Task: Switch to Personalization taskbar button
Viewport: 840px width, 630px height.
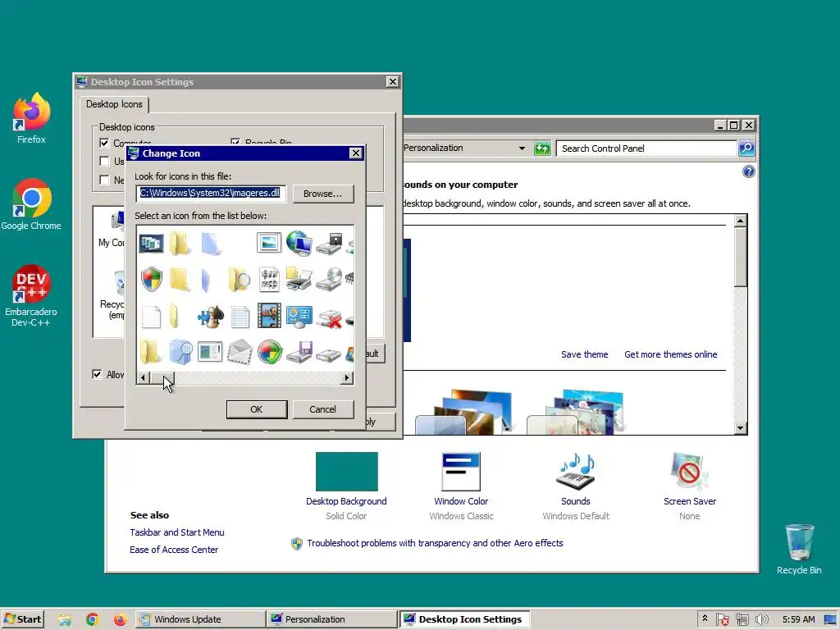Action: pyautogui.click(x=331, y=619)
